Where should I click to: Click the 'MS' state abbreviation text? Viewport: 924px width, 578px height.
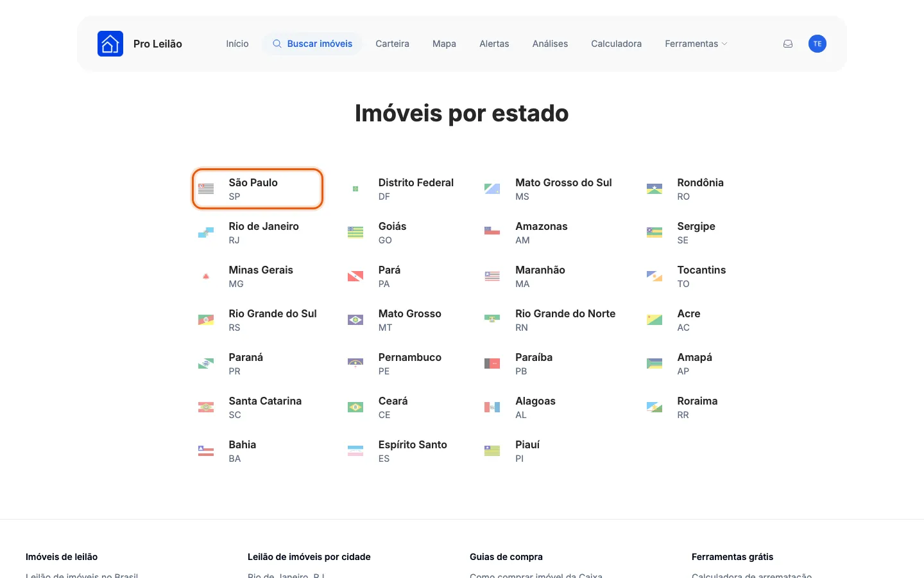click(x=522, y=197)
